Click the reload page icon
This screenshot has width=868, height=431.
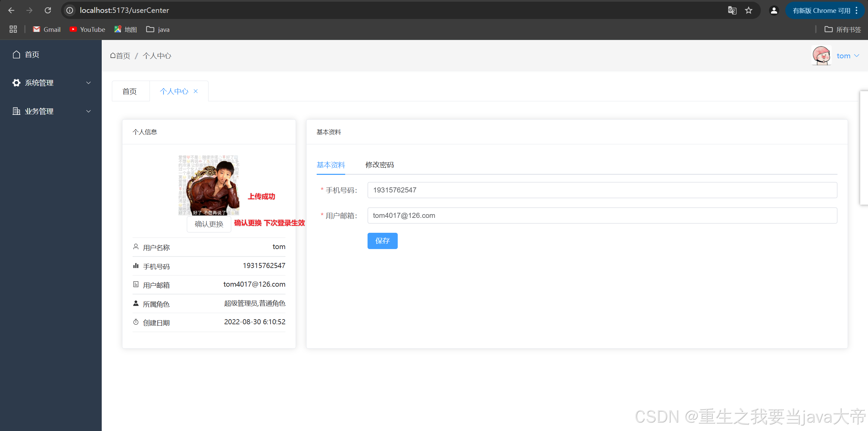[48, 11]
